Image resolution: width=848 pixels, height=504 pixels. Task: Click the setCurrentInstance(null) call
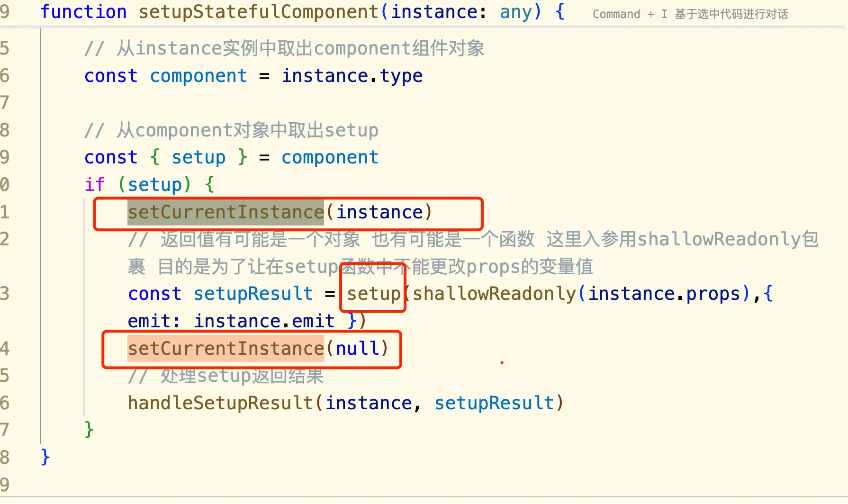(258, 349)
